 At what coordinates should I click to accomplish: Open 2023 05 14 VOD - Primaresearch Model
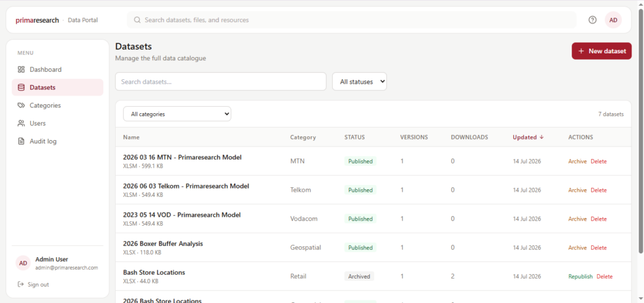tap(182, 215)
